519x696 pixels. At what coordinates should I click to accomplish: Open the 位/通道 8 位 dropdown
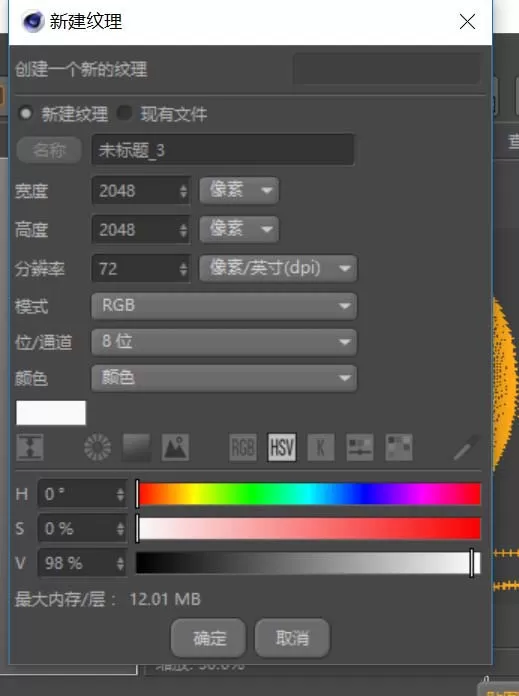tap(224, 342)
